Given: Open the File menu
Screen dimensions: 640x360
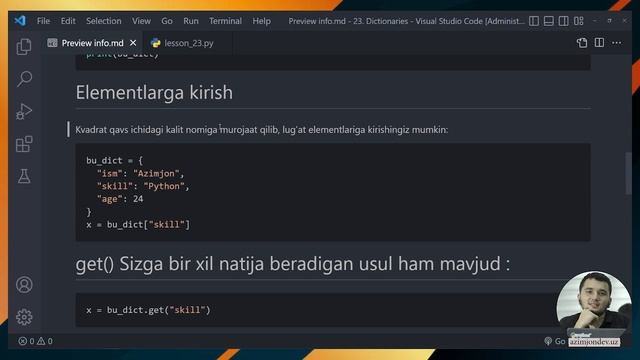Looking at the screenshot, I should 43,21.
